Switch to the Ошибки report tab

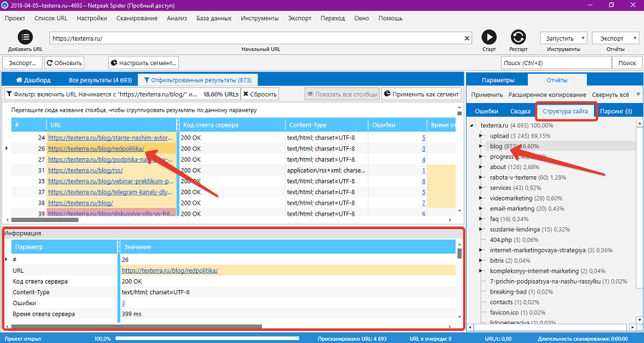pyautogui.click(x=487, y=111)
